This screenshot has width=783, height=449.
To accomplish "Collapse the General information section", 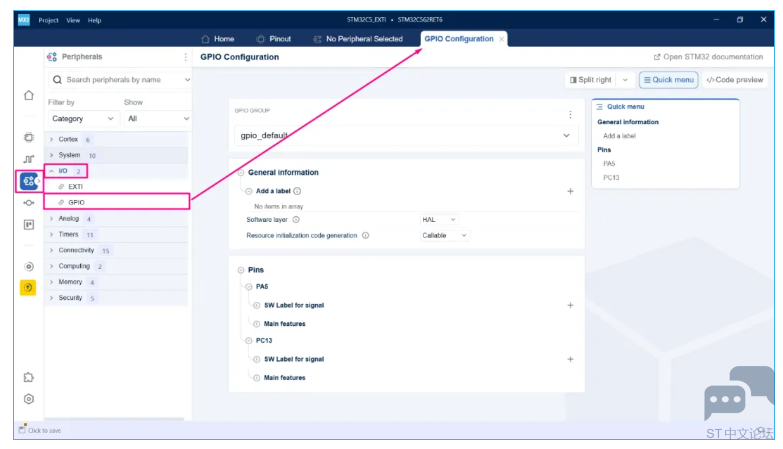I will click(241, 172).
